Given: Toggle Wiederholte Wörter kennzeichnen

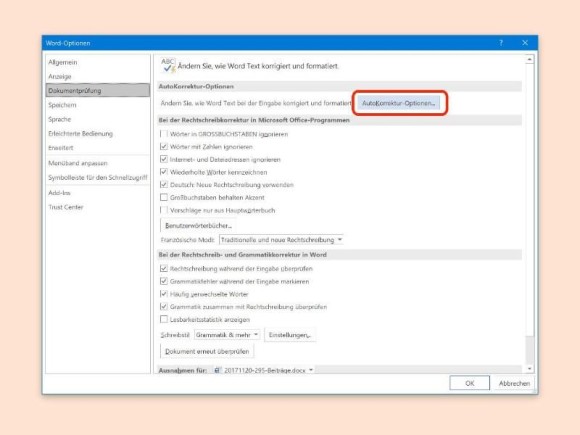Looking at the screenshot, I should (163, 172).
